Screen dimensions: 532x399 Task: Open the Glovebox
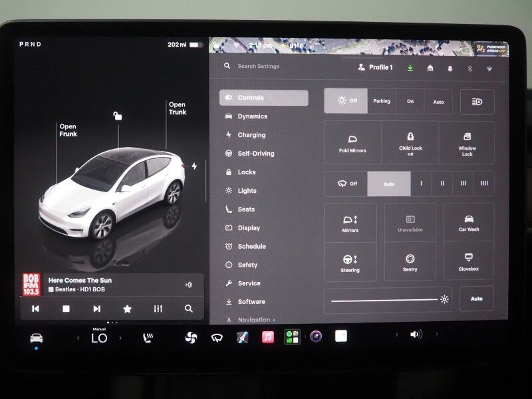coord(469,261)
